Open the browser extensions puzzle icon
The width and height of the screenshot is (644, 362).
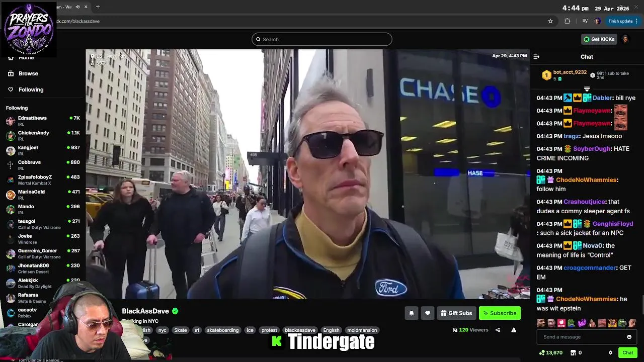click(568, 21)
